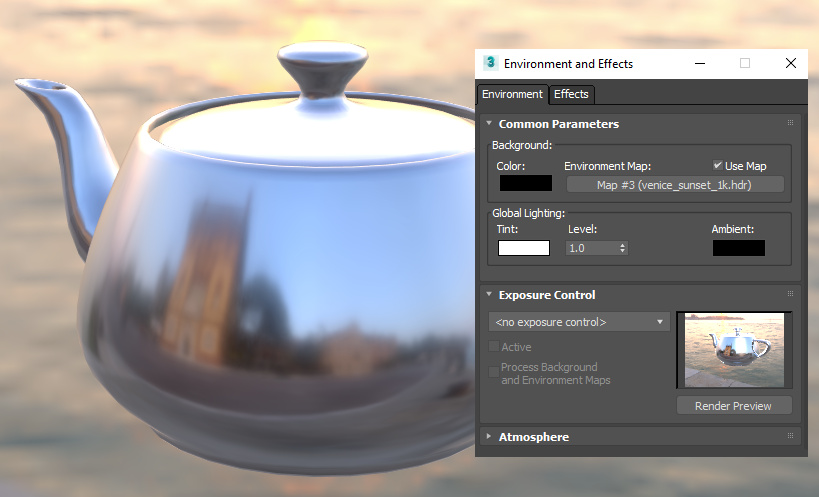Click the Exposure Control rollout grip handle
Viewport: 819px width, 497px height.
pos(790,294)
